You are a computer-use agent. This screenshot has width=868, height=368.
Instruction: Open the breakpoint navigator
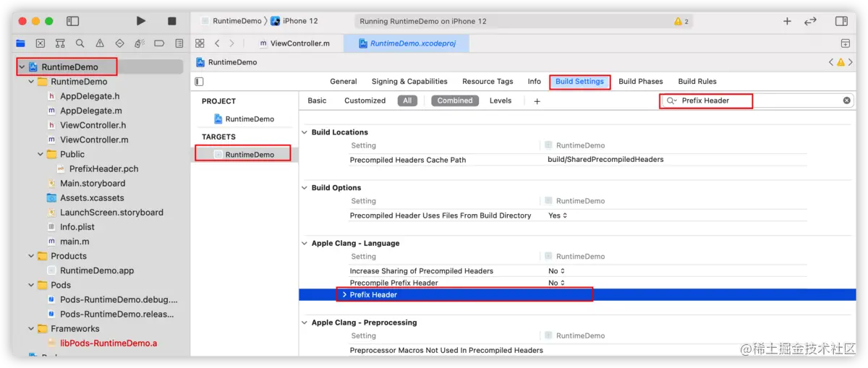click(159, 43)
